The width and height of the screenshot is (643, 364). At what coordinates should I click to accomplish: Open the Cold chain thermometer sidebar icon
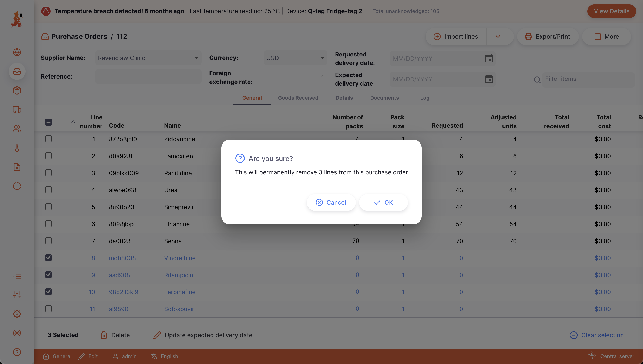(17, 148)
